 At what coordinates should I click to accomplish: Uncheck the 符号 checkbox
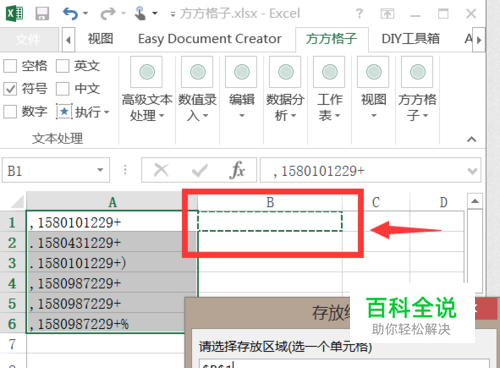pos(10,89)
